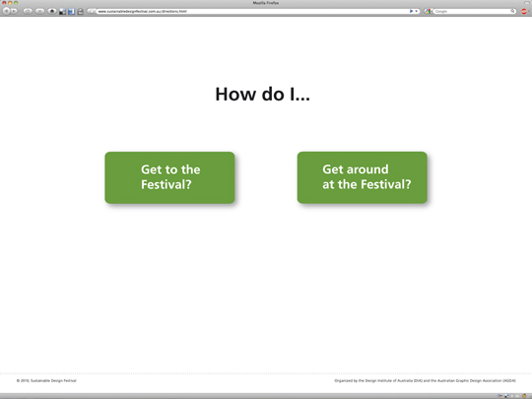Click the Get to the Festival? button
This screenshot has height=399, width=532.
(169, 177)
